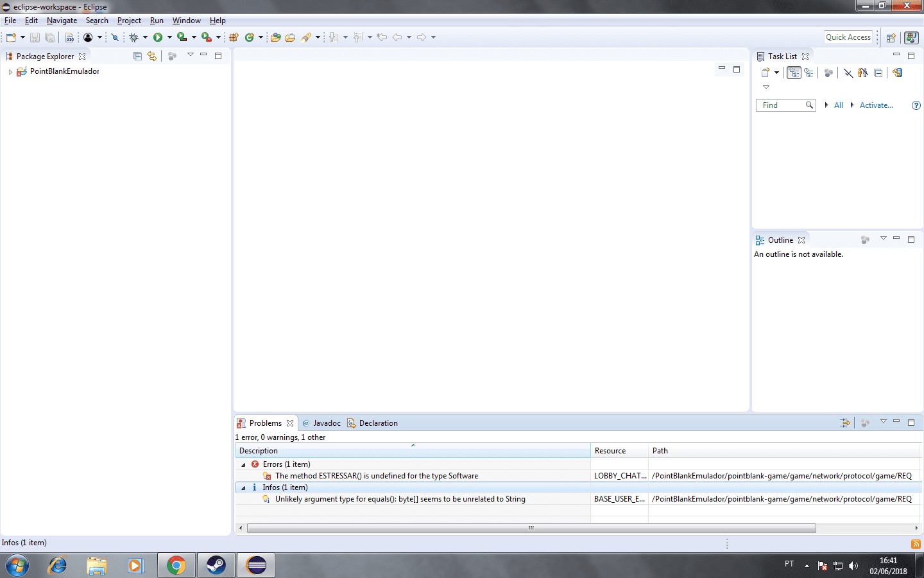Select the ESTRESSAR() undefined method error row
924x578 pixels.
579,476
